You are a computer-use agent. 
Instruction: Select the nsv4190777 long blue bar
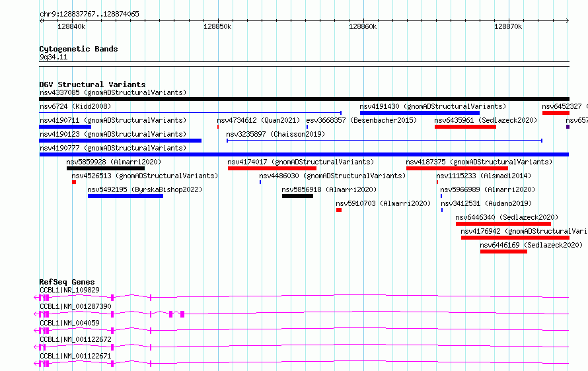point(304,154)
